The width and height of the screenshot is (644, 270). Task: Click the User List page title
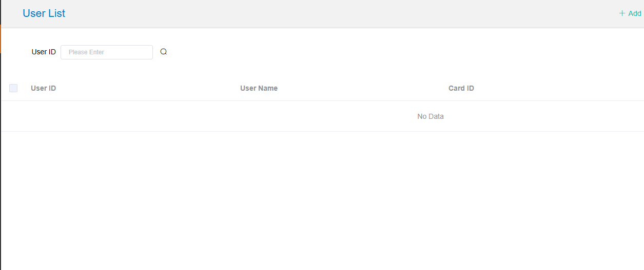point(44,13)
